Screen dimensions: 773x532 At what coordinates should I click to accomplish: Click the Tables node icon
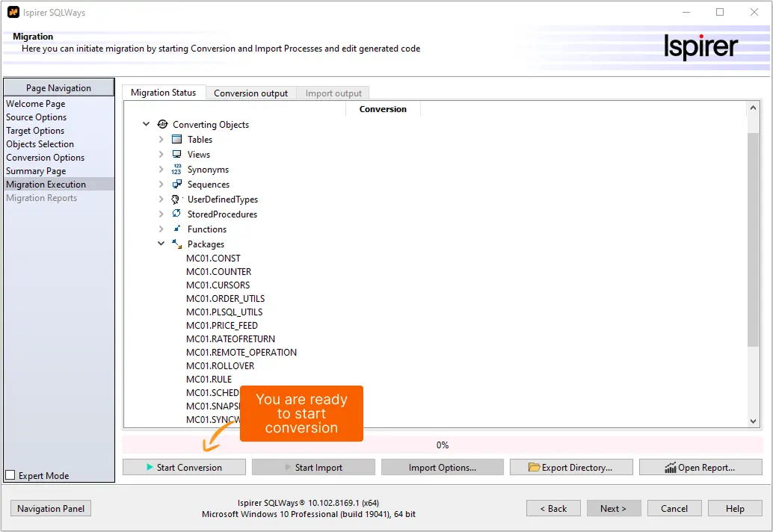tap(176, 140)
